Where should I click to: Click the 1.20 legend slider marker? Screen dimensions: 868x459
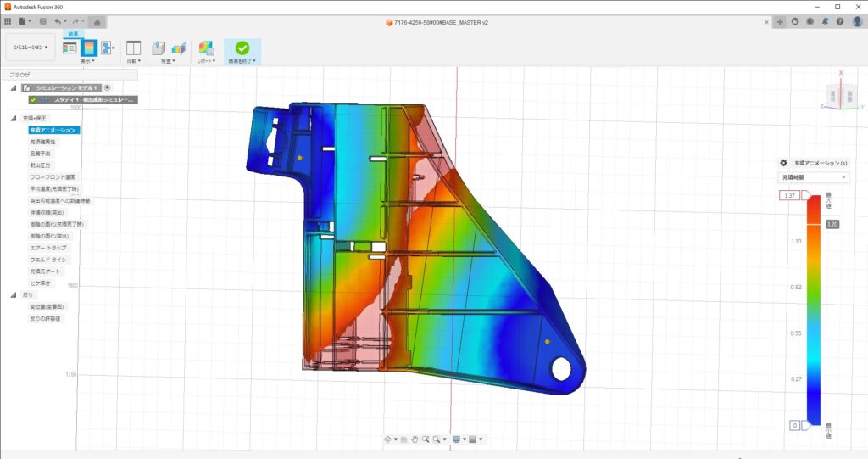(x=832, y=224)
